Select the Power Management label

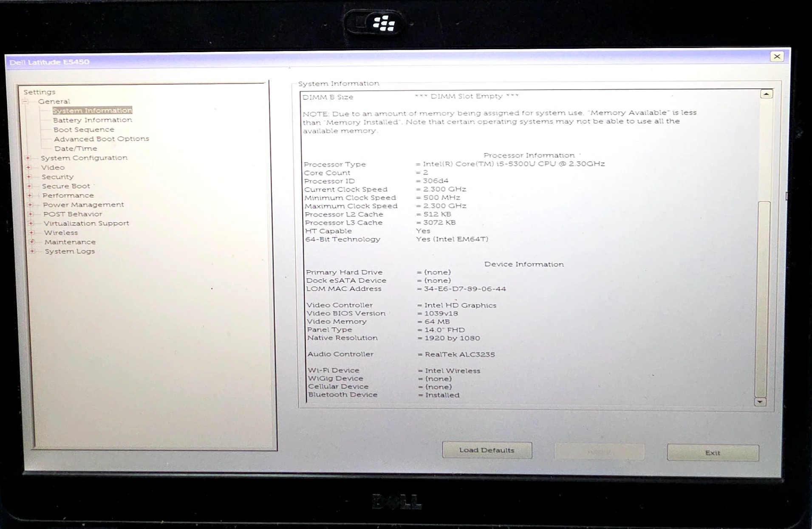pyautogui.click(x=83, y=205)
